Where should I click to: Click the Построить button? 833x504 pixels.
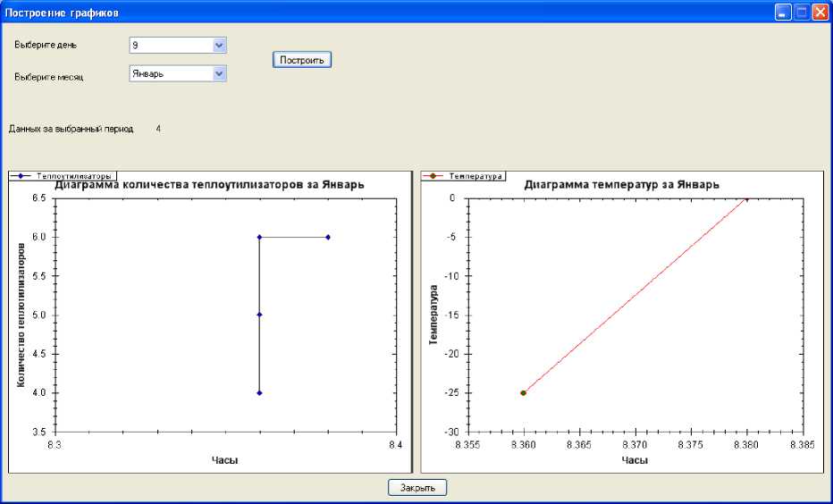click(302, 60)
